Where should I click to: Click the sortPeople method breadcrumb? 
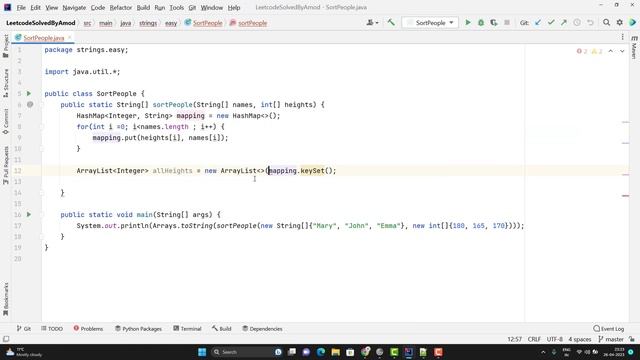pyautogui.click(x=248, y=23)
